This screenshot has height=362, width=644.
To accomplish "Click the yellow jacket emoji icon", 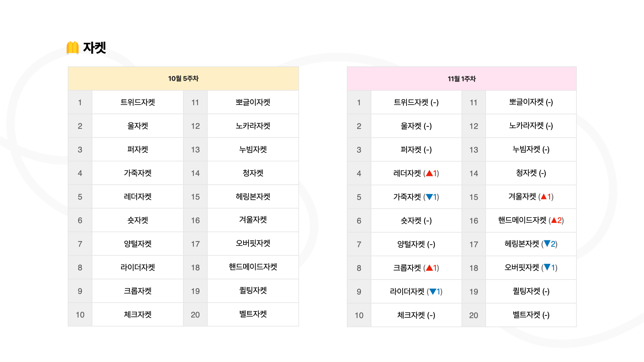I will 72,48.
